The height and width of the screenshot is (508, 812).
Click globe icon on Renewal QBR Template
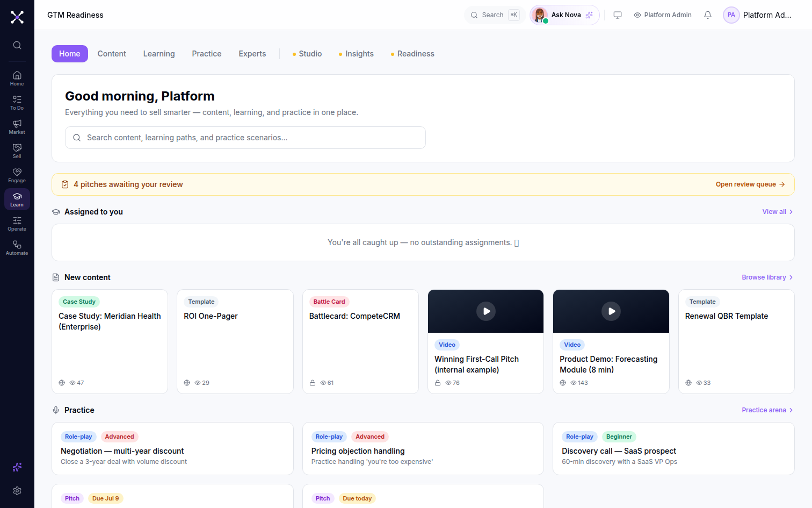point(688,383)
